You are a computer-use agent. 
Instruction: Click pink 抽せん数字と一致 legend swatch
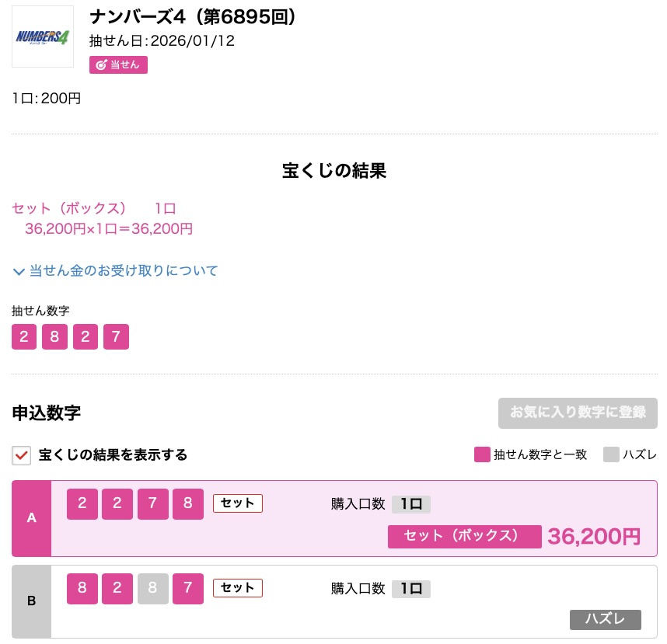coord(482,455)
